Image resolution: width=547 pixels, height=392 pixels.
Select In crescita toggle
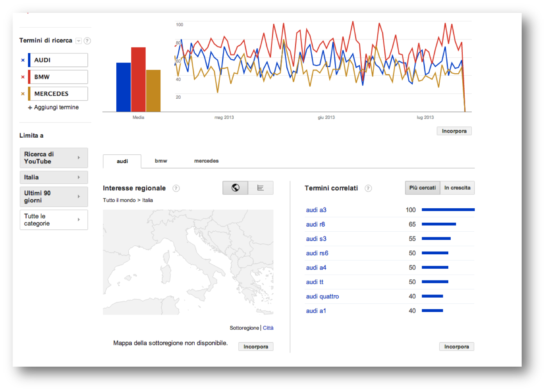[x=457, y=188]
